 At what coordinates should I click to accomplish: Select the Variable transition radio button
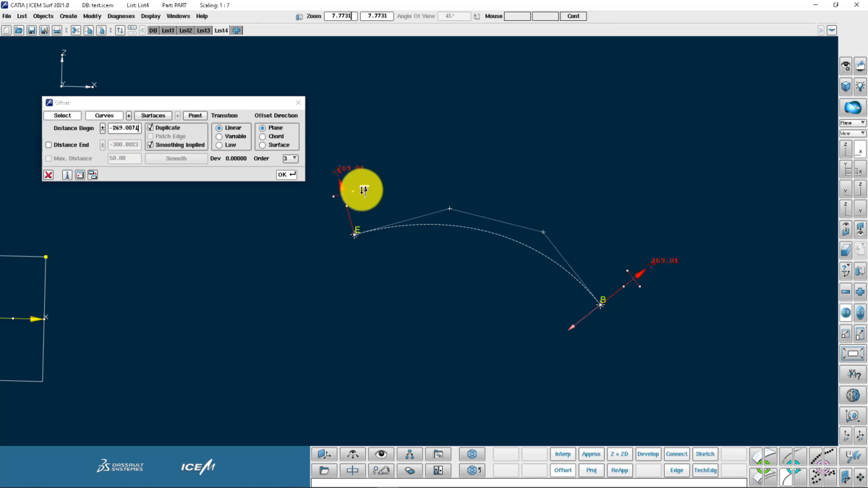(219, 137)
